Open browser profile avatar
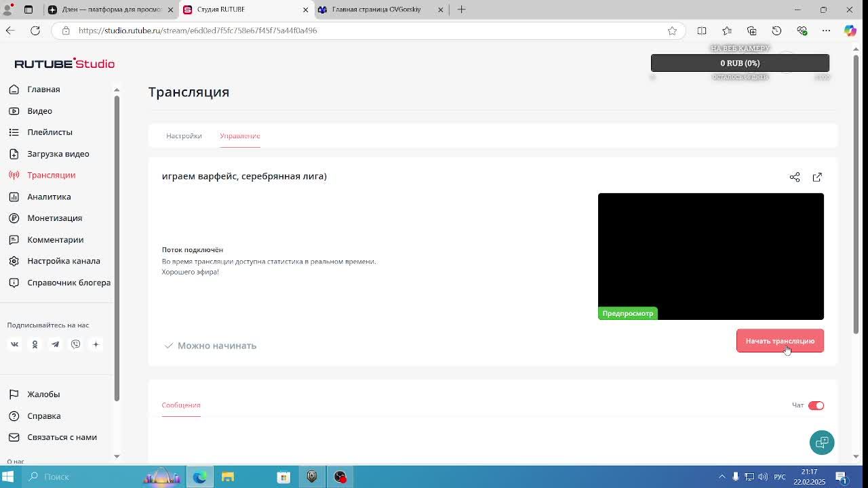 [x=9, y=9]
